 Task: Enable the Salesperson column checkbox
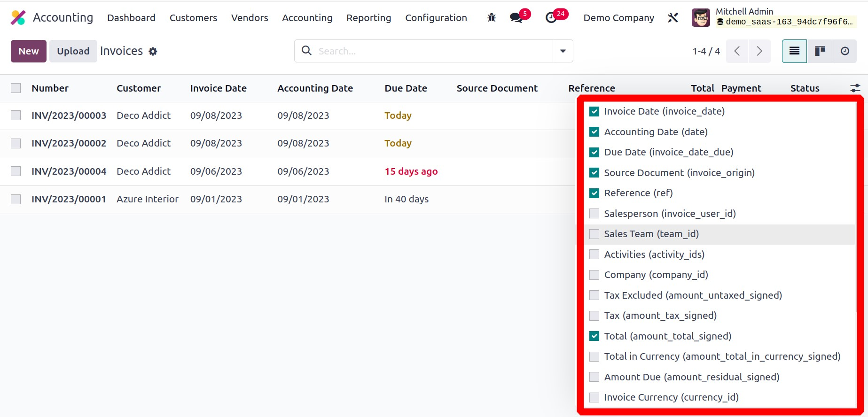pos(594,214)
